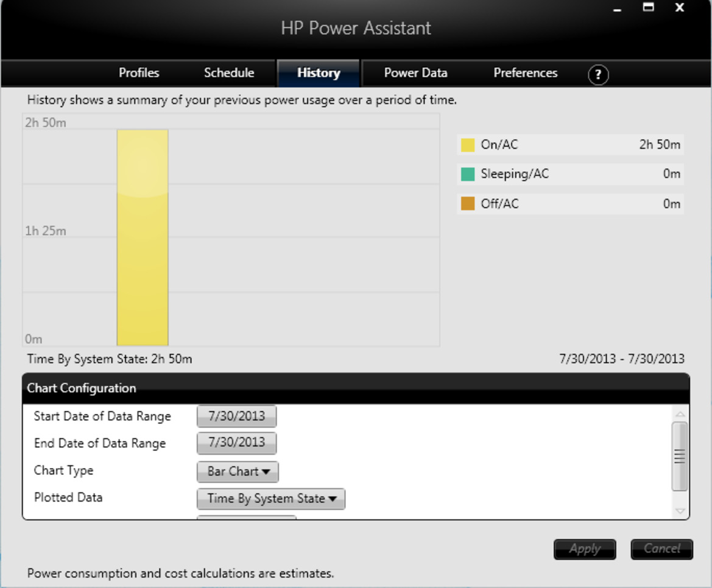
Task: Click the 'Time By System State: 2h 50m' text
Action: pos(110,359)
